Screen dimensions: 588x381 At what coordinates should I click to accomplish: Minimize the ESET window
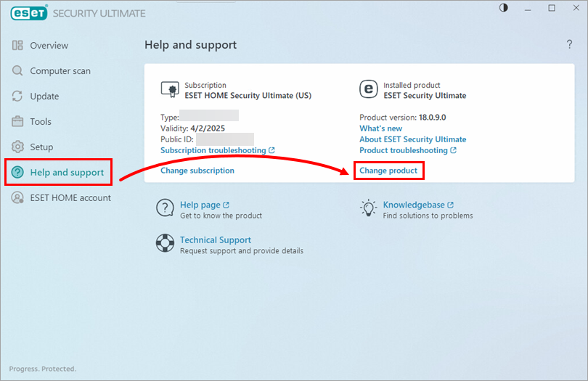(528, 8)
